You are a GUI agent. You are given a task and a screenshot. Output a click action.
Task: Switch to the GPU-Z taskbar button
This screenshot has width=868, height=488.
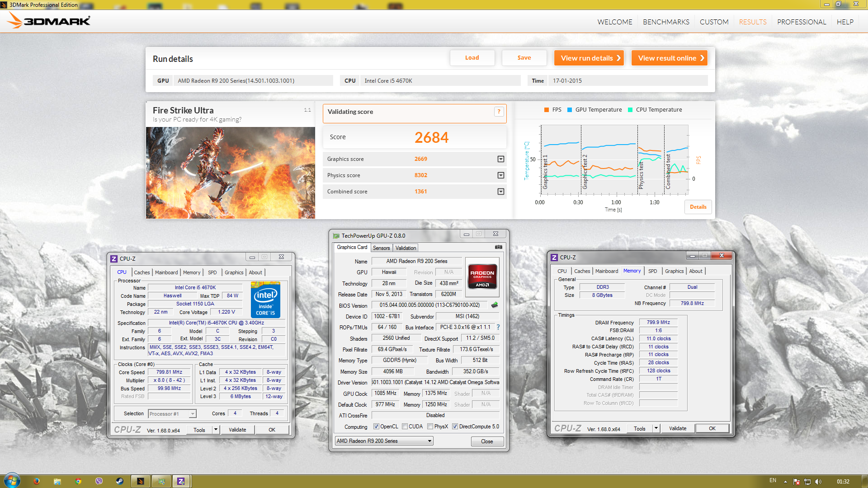[161, 481]
